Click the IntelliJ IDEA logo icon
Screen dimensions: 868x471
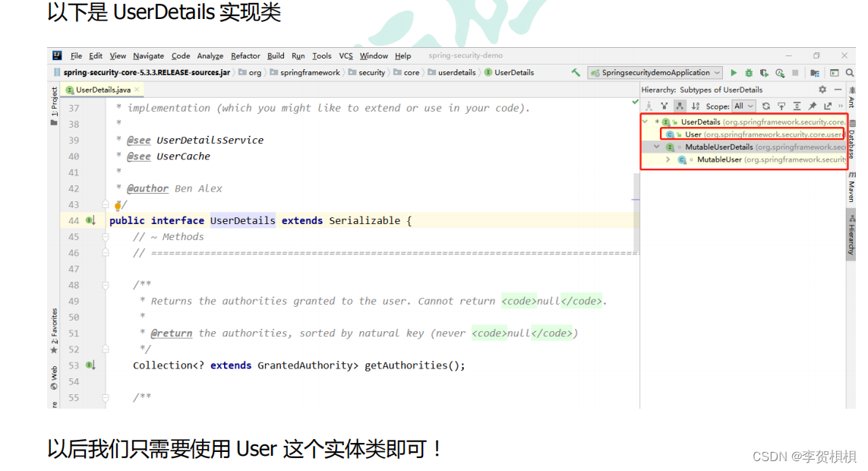pyautogui.click(x=57, y=55)
